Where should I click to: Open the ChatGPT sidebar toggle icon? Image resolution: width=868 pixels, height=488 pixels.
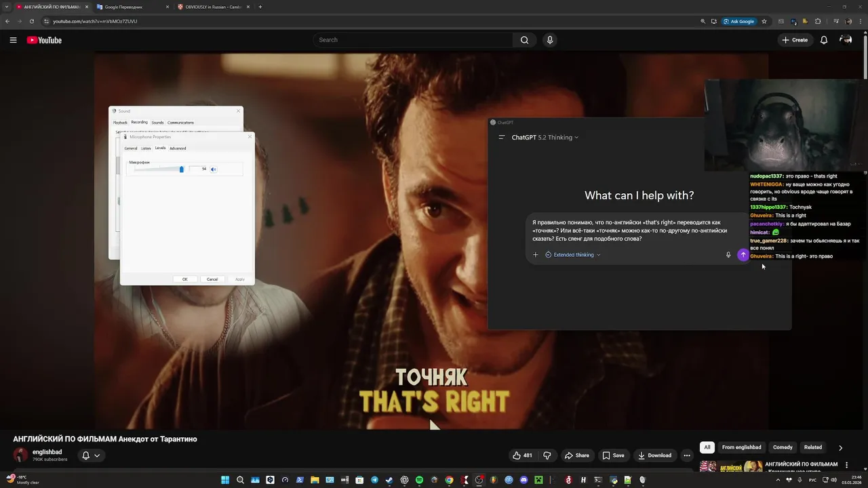point(502,137)
